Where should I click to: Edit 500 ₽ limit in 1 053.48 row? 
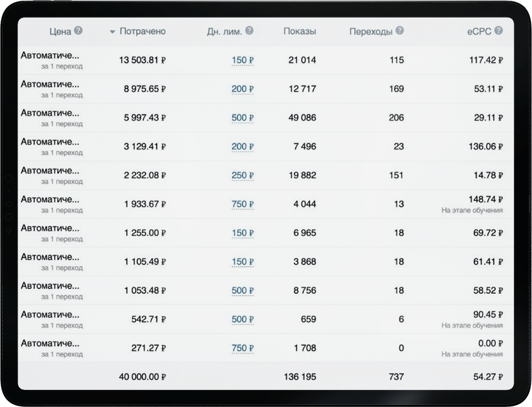tap(242, 290)
